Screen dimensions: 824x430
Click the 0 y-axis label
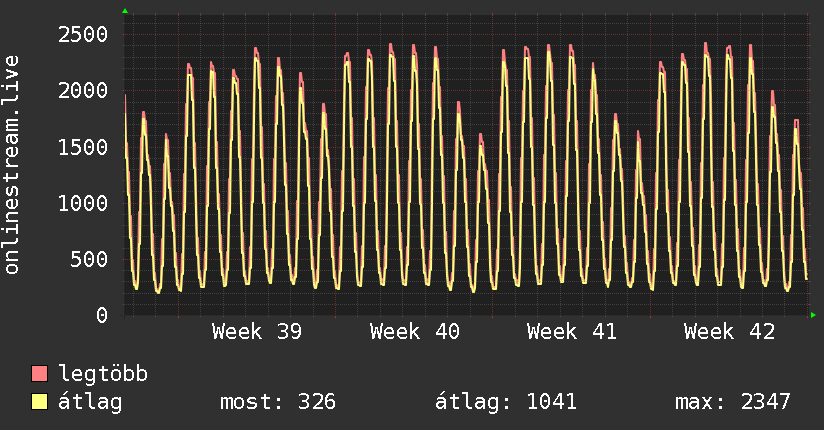pos(102,315)
